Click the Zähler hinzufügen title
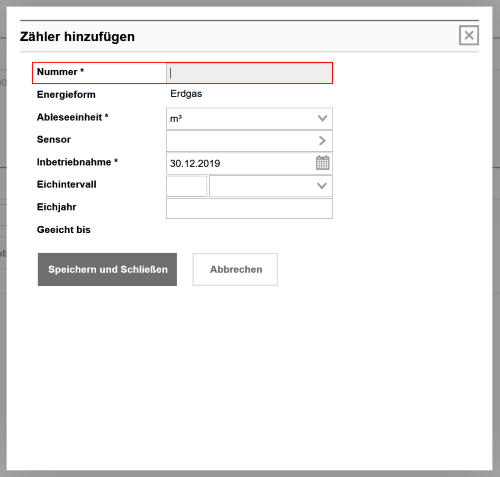 (x=77, y=36)
